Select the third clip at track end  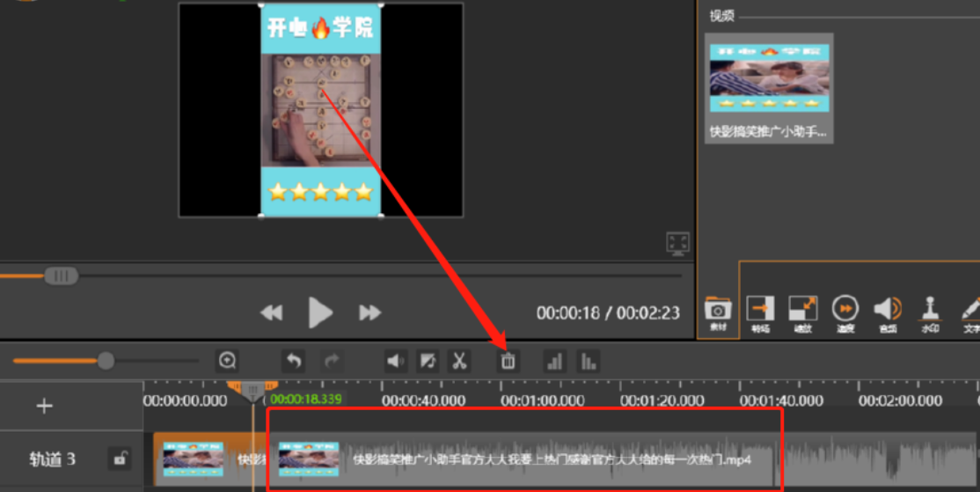876,459
